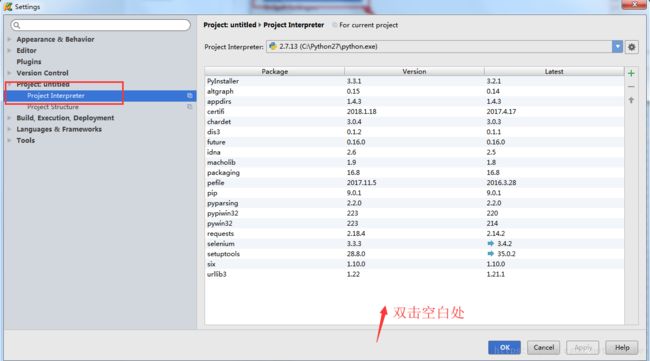Focus the settings search field
Screen dimensions: 650x361
point(101,25)
